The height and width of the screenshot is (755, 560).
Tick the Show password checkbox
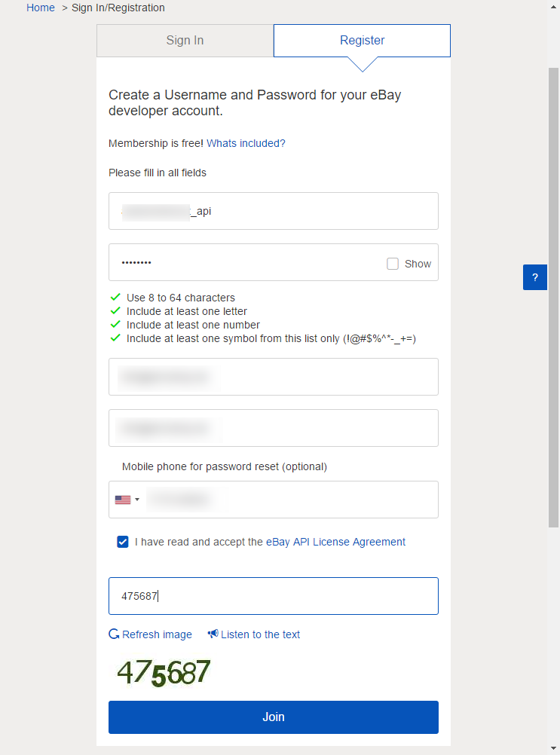(393, 264)
